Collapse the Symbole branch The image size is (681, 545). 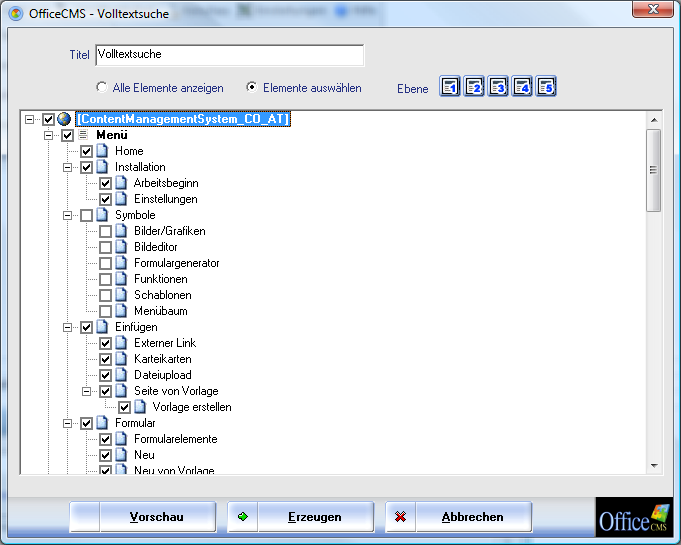[67, 215]
